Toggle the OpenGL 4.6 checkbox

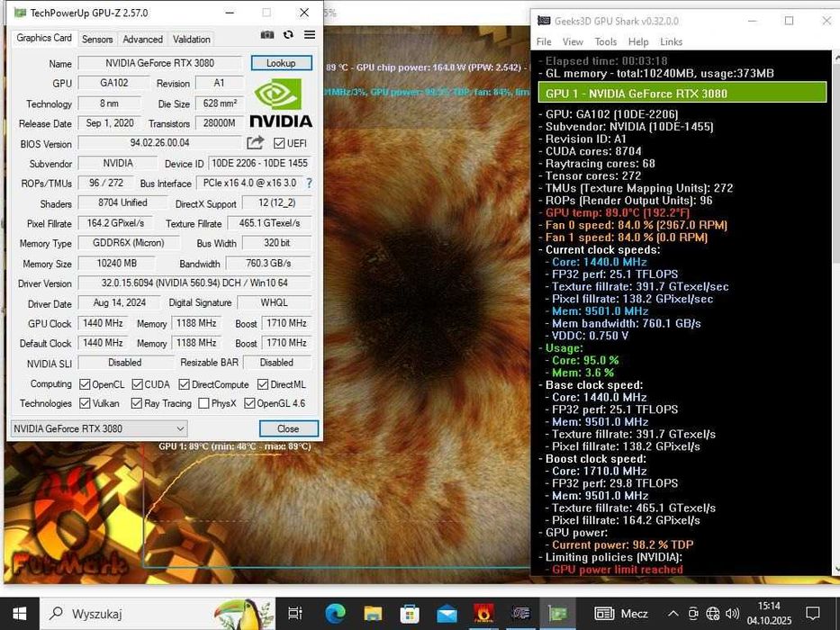pos(249,403)
